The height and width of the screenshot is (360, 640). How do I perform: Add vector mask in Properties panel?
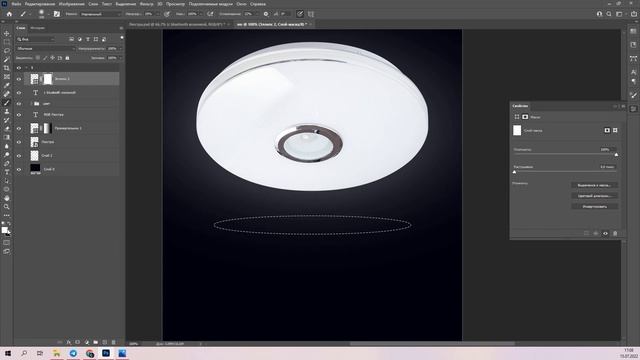tap(615, 130)
